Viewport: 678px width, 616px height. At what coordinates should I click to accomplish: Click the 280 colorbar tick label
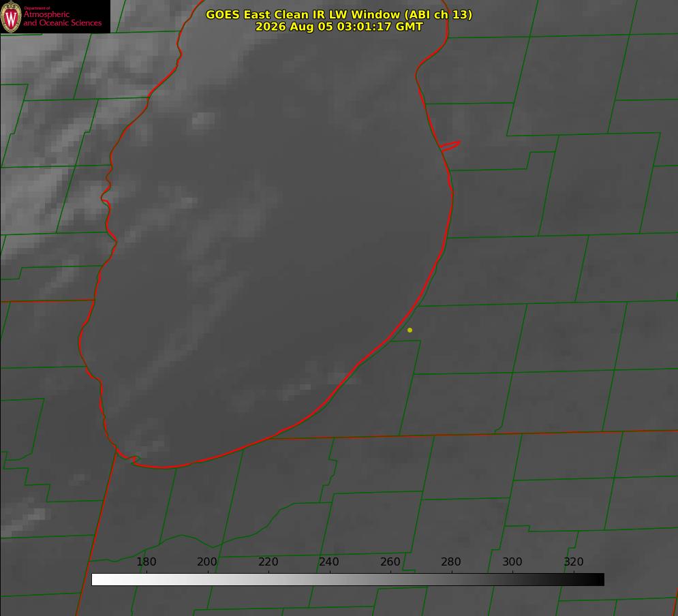[x=451, y=561]
